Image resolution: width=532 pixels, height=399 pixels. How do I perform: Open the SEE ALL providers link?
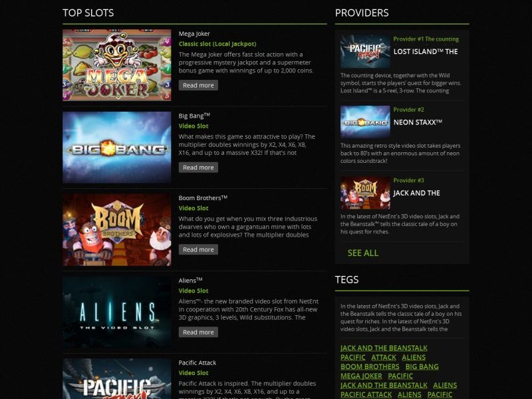[362, 253]
